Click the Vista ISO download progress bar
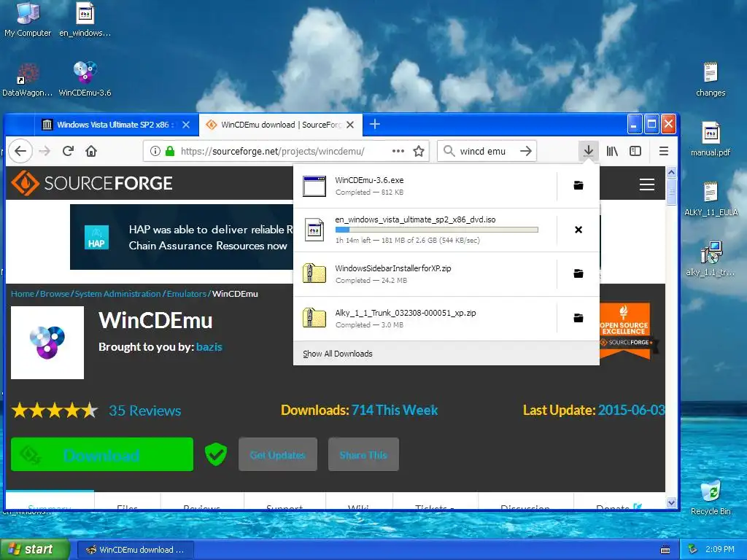 436,230
